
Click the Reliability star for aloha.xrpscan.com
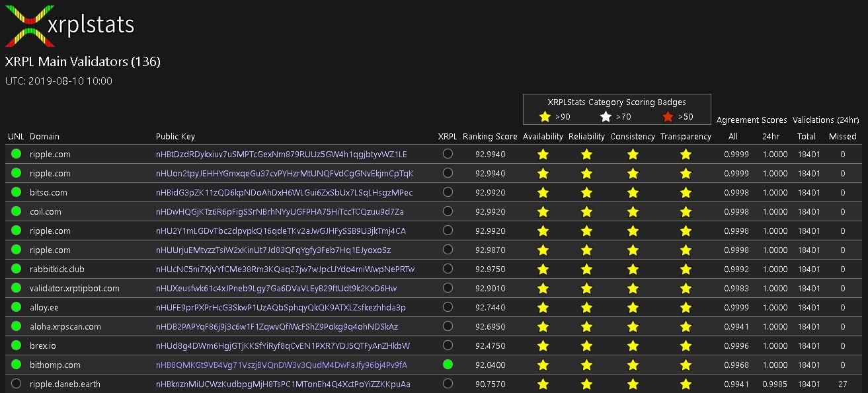point(586,327)
